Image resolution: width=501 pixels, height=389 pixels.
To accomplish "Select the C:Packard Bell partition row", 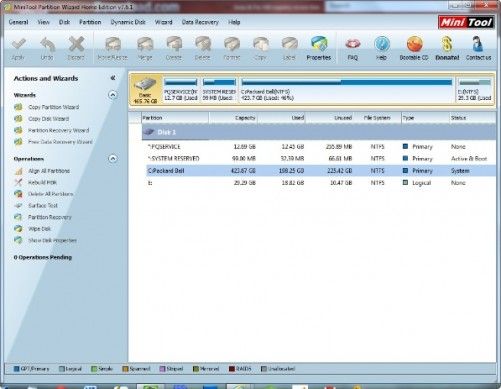I will [321, 171].
